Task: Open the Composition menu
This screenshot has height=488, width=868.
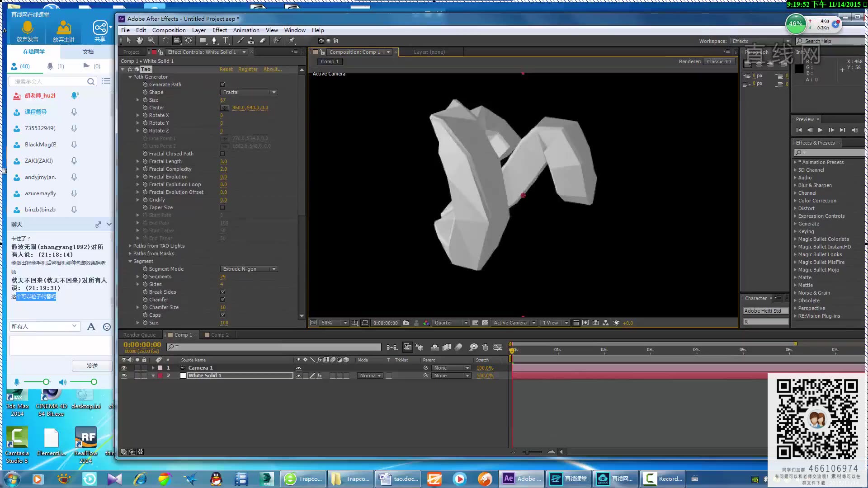Action: [169, 30]
